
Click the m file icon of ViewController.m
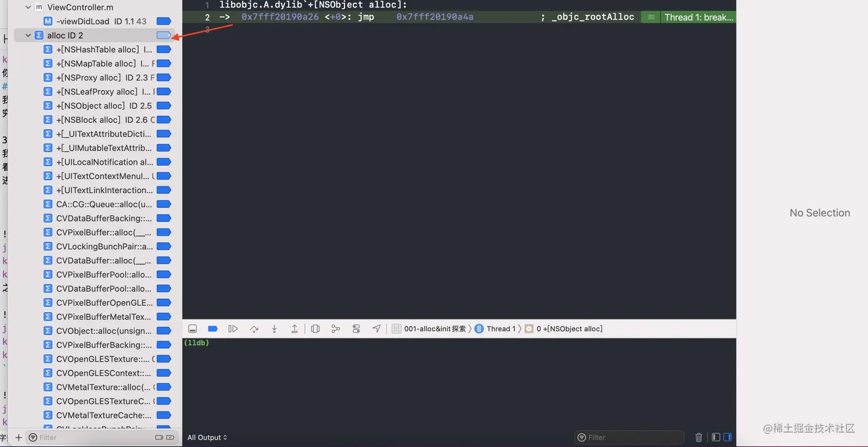(39, 7)
